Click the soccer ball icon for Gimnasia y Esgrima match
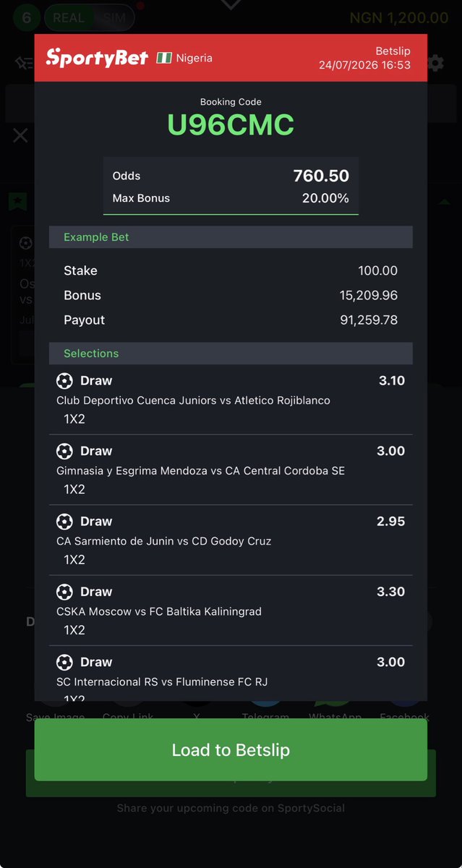462x868 pixels. click(x=64, y=451)
